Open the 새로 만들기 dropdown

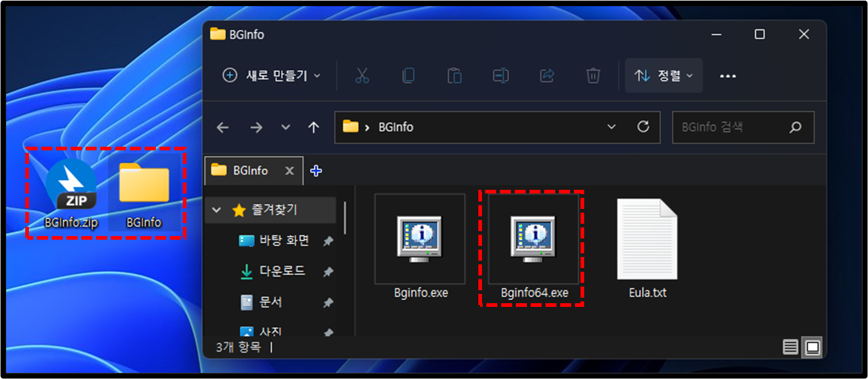(x=271, y=76)
